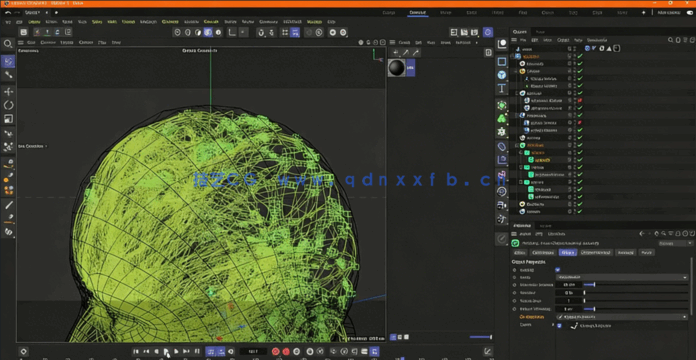Open the dropdown beside the orange property label
The width and height of the screenshot is (696, 360).
pyautogui.click(x=621, y=317)
